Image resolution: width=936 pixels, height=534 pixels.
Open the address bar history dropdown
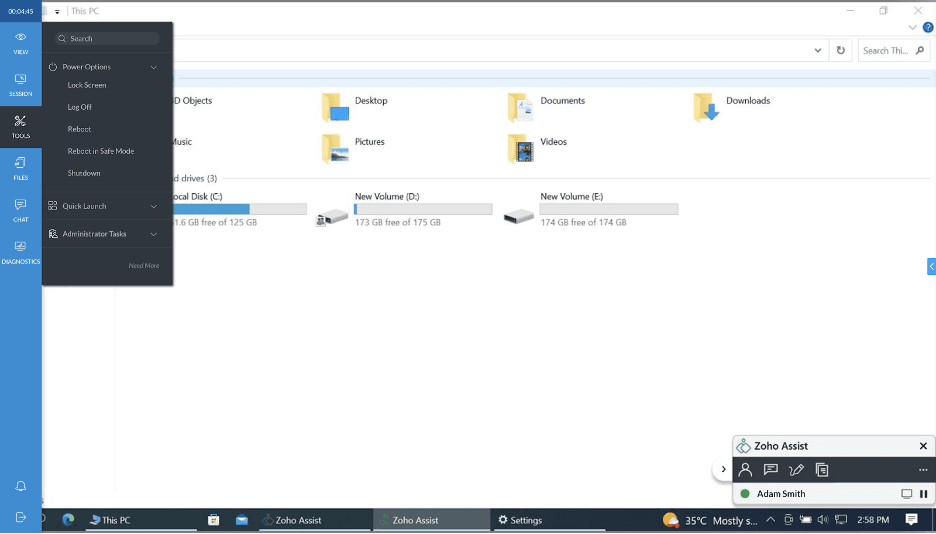818,51
